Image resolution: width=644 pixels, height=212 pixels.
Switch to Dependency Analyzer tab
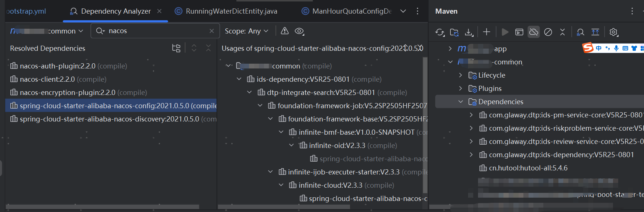[x=116, y=11]
